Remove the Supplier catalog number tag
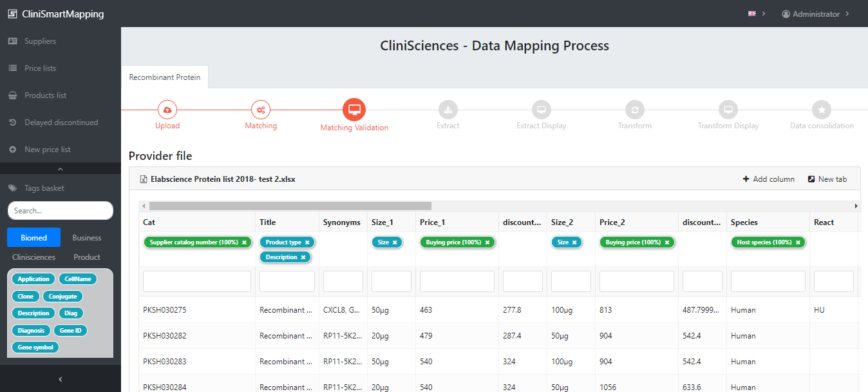 pos(245,242)
